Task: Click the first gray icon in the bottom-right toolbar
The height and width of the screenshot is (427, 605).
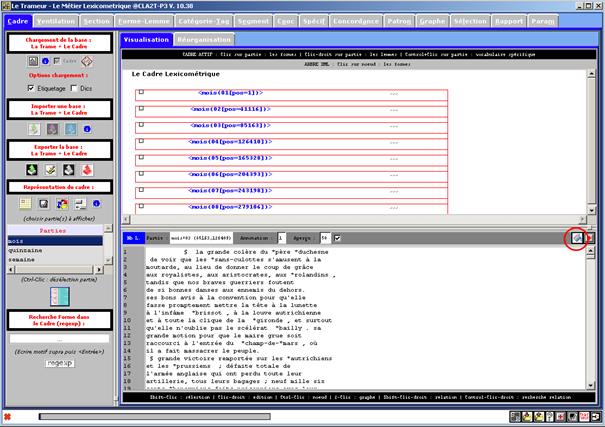Action: point(515,417)
